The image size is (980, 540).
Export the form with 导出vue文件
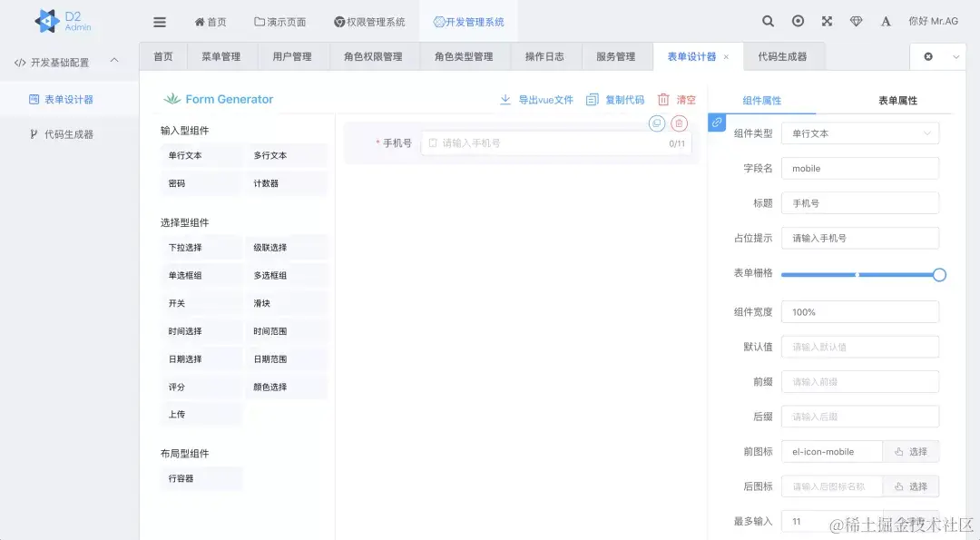540,98
